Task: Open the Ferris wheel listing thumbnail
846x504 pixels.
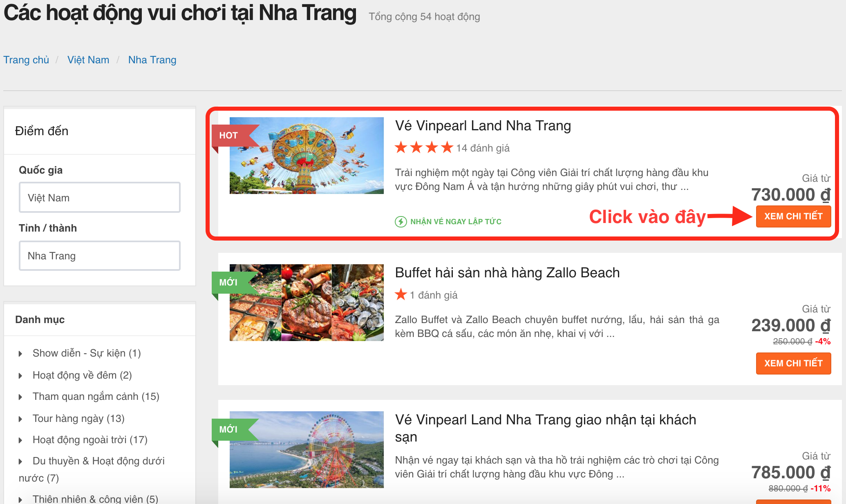Action: 307,450
